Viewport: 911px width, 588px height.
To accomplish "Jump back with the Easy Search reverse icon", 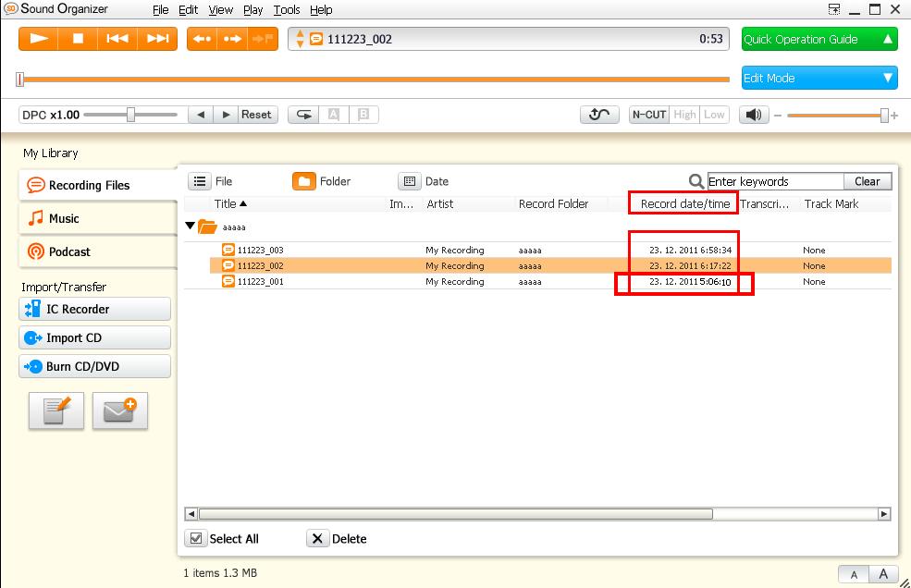I will pos(203,39).
